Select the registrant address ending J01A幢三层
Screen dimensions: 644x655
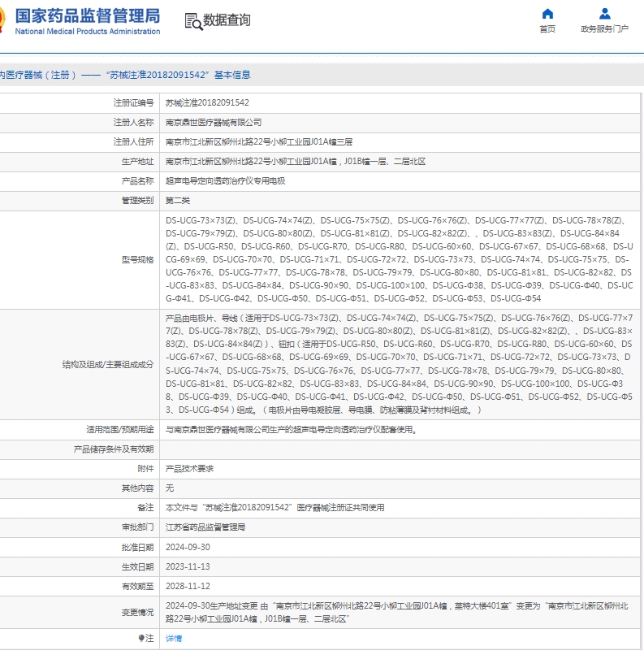259,142
